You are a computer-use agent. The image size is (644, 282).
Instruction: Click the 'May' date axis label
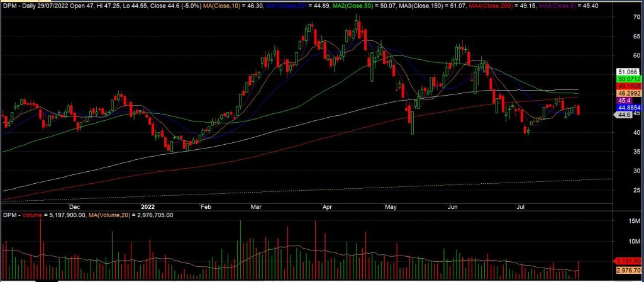pyautogui.click(x=391, y=206)
